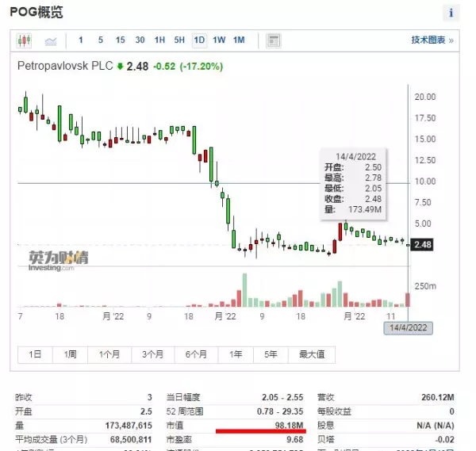The image size is (476, 451).
Task: Open the 技术图表 link
Action: (432, 40)
